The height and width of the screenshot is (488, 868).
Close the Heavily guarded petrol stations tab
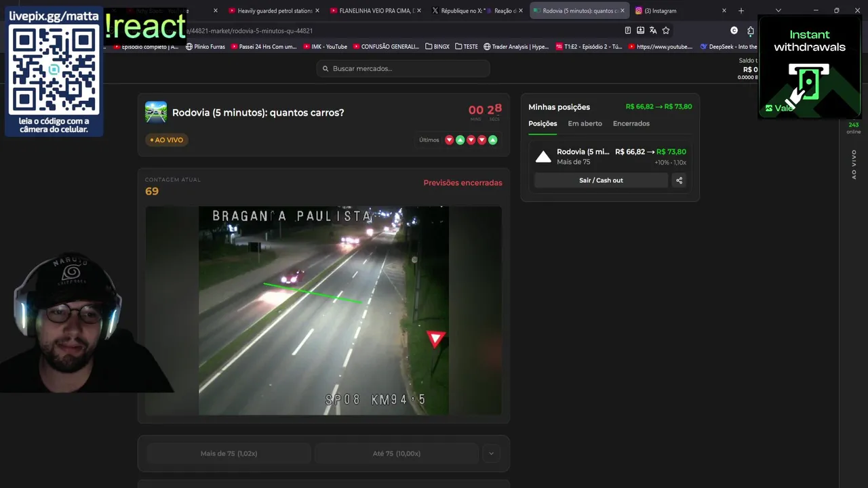(317, 11)
